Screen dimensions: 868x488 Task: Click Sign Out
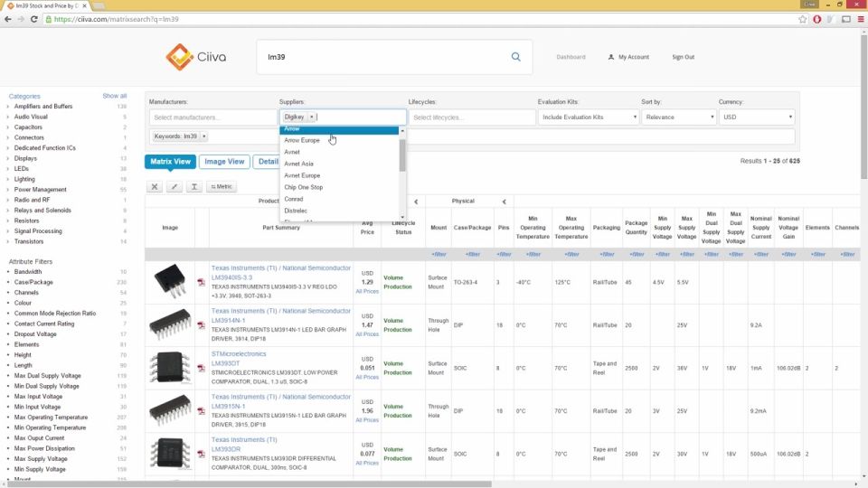[684, 57]
